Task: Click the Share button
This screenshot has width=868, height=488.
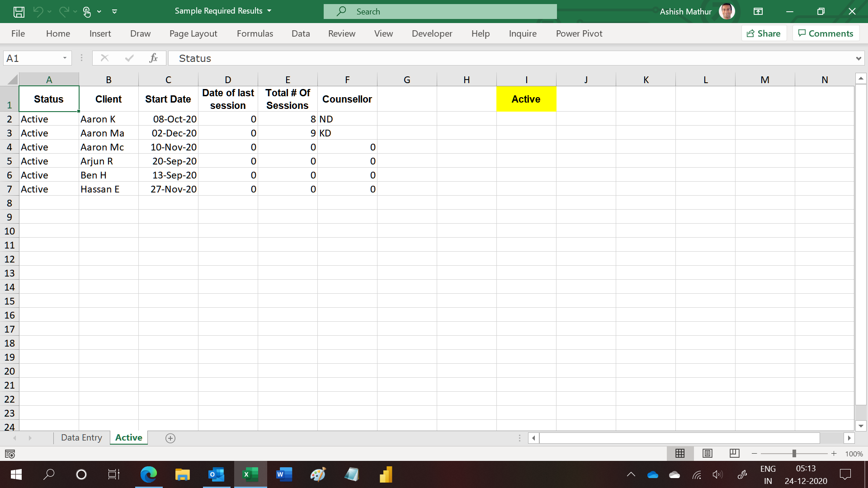Action: click(x=764, y=33)
